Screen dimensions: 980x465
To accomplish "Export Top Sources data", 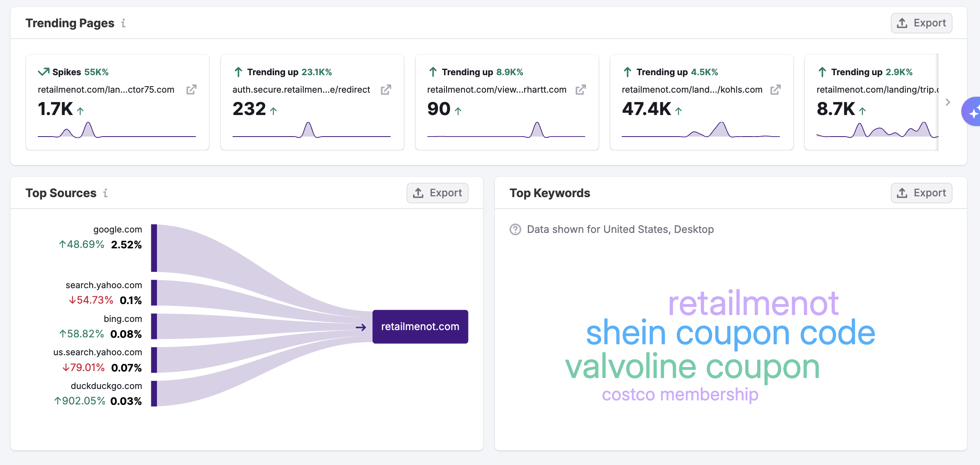I will 437,193.
